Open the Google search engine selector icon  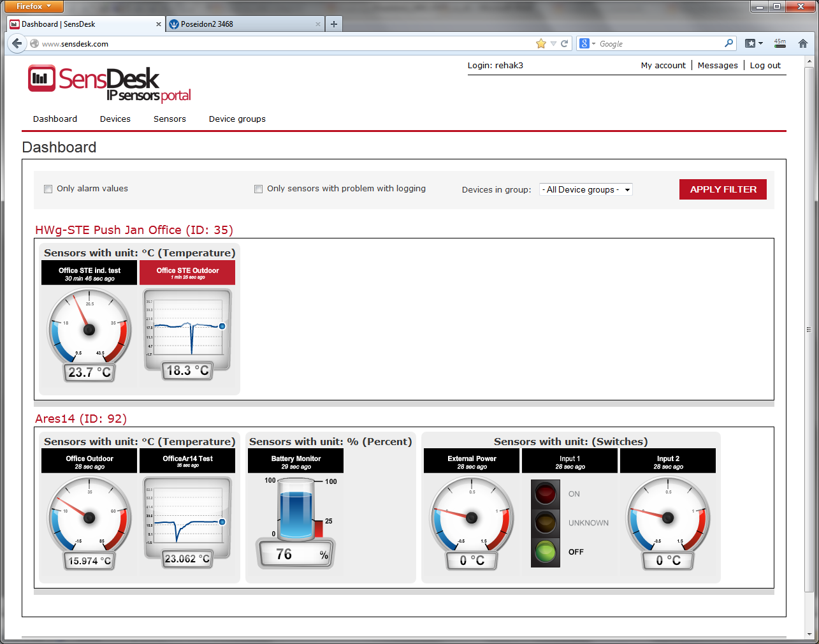[587, 43]
